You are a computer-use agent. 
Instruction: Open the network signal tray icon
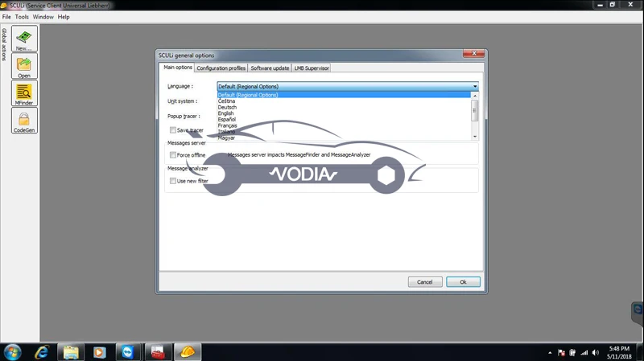tap(584, 352)
